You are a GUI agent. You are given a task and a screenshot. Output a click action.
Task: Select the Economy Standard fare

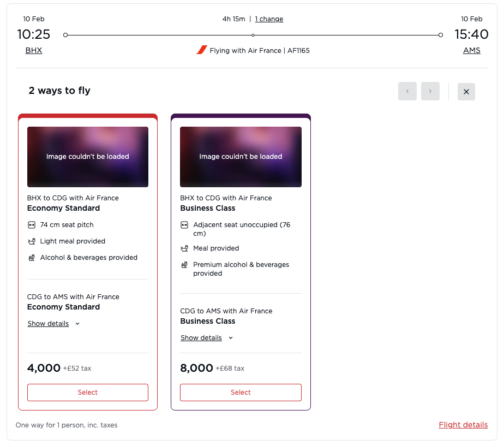tap(88, 393)
